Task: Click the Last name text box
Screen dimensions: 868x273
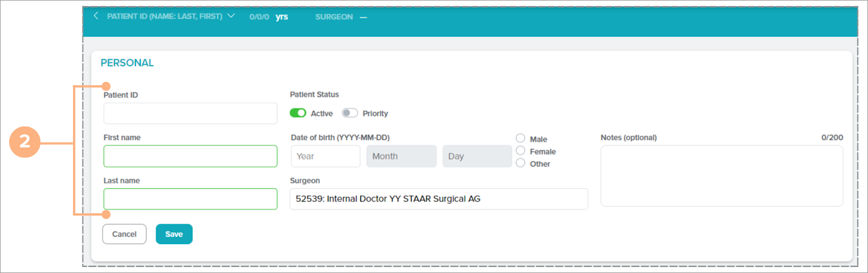Action: pyautogui.click(x=190, y=199)
